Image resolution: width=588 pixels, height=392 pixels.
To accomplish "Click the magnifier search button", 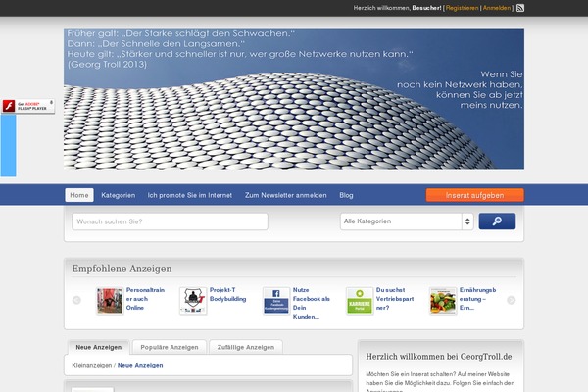I will [x=497, y=221].
